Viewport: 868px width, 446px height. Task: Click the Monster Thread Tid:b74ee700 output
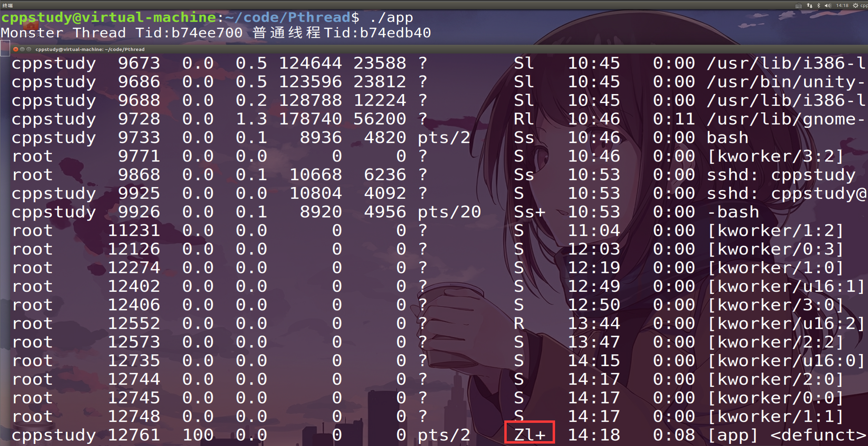tap(122, 33)
